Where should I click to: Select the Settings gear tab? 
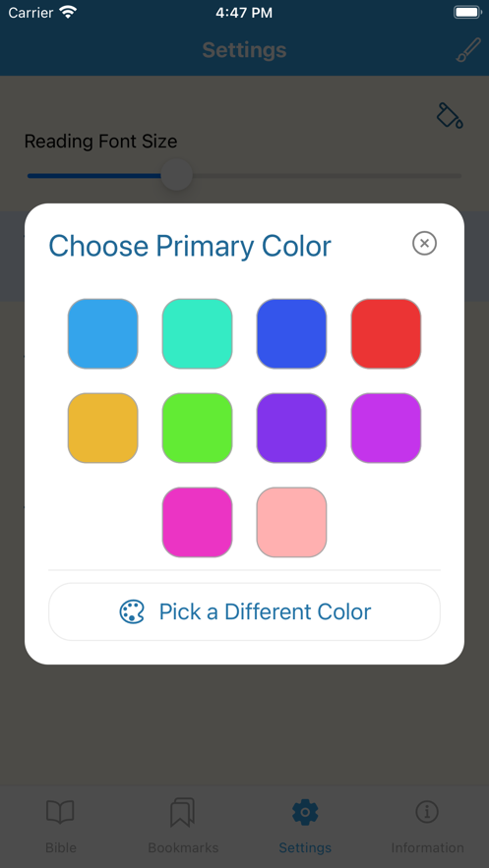coord(305,826)
